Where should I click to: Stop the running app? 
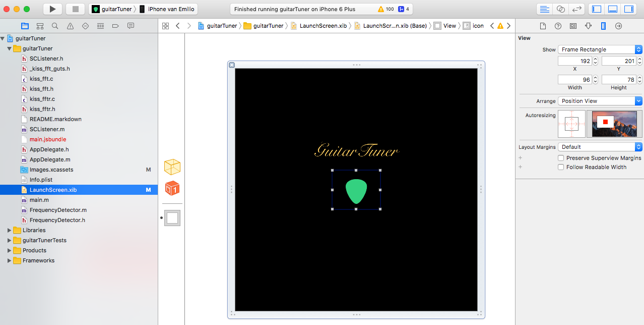(75, 9)
